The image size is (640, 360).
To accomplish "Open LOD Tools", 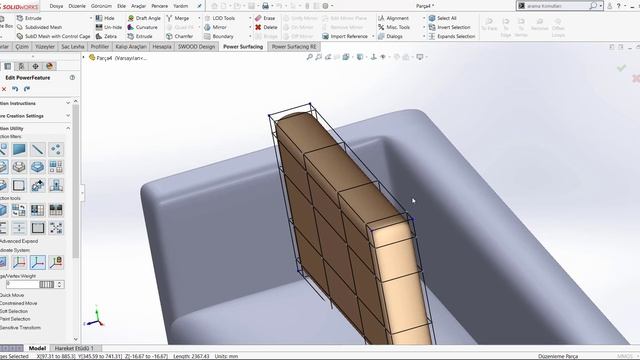I will (x=220, y=18).
